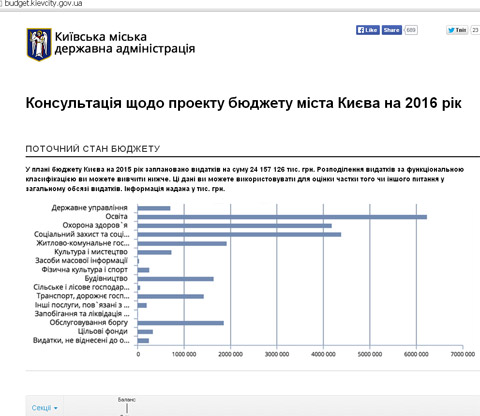This screenshot has height=416, width=480.
Task: Click the tweet count bubble
Action: (475, 30)
